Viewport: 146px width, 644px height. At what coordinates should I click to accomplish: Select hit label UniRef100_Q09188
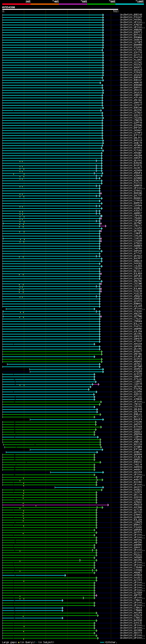click(x=131, y=278)
